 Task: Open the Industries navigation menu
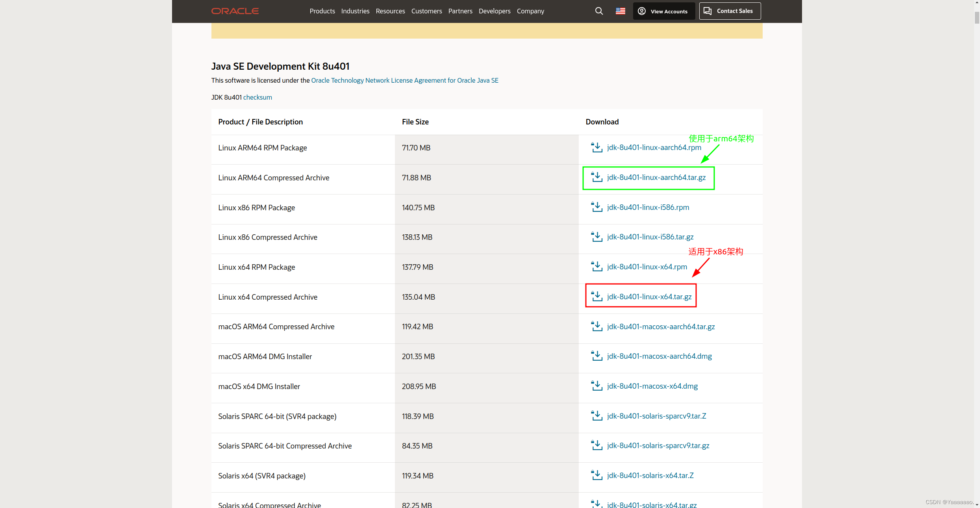pos(355,11)
